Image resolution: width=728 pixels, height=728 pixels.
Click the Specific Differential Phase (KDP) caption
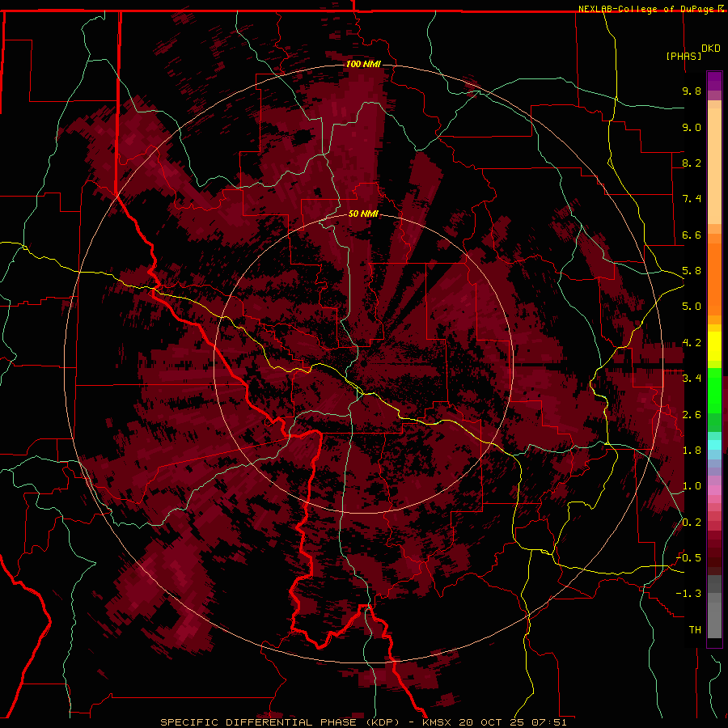coord(280,722)
